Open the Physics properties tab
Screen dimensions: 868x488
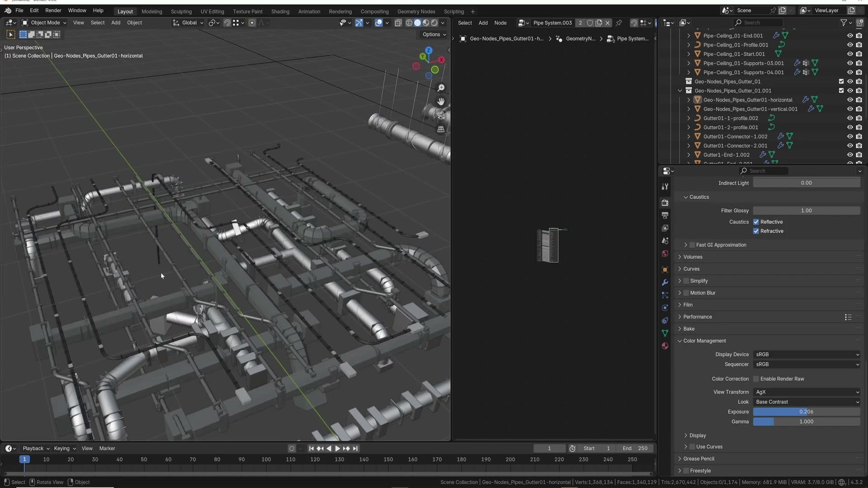pos(665,308)
